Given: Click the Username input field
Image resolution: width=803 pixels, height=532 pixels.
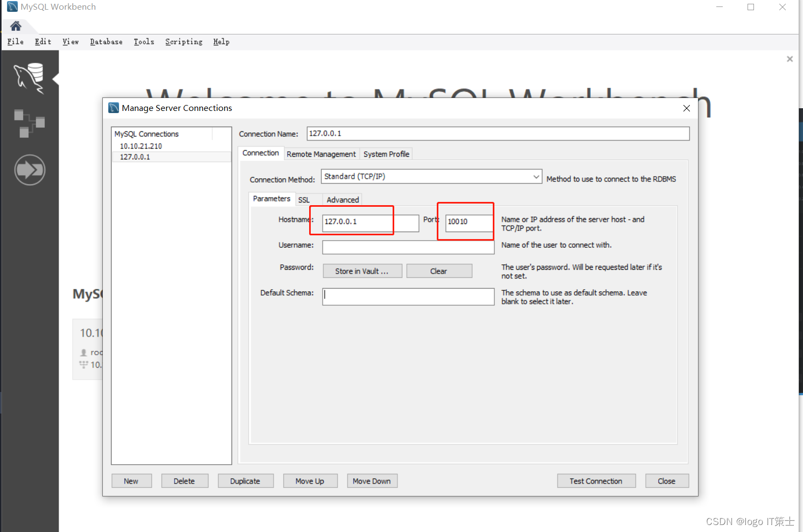Looking at the screenshot, I should [x=408, y=247].
